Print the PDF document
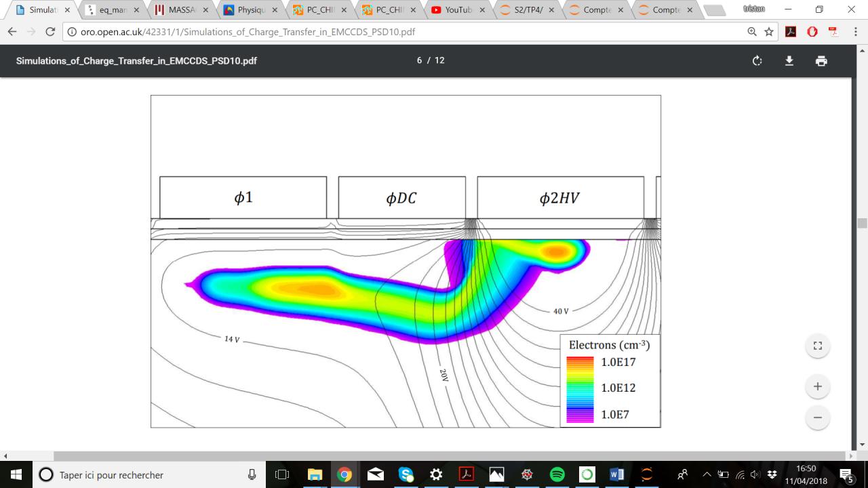 (x=821, y=61)
